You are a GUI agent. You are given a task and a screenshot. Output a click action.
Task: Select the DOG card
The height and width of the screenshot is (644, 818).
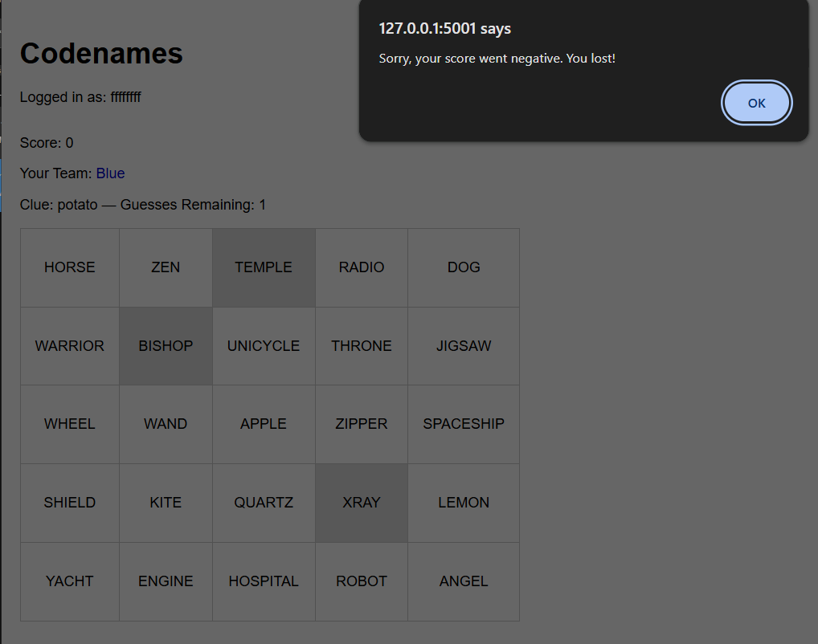pos(464,267)
